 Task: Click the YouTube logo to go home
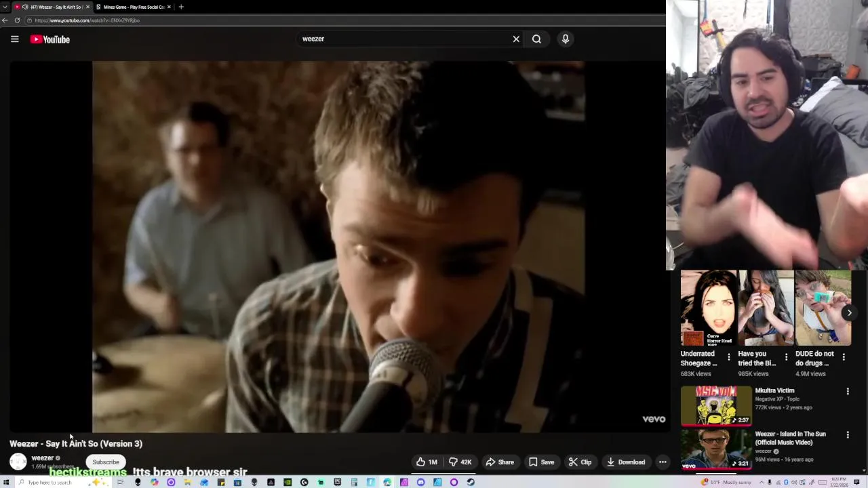(x=50, y=39)
